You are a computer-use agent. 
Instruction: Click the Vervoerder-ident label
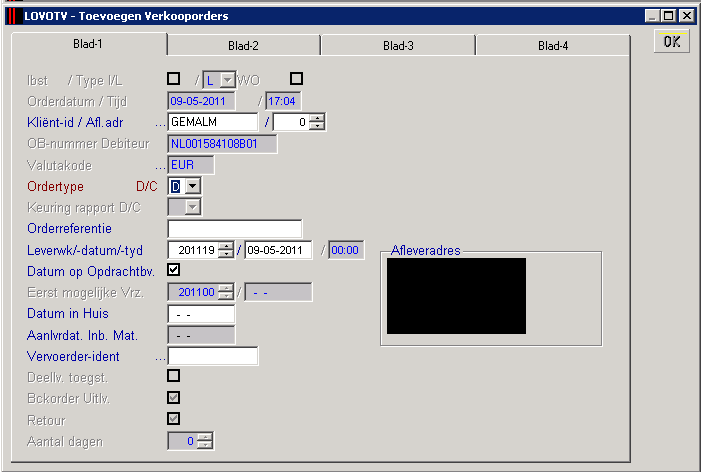(x=73, y=356)
